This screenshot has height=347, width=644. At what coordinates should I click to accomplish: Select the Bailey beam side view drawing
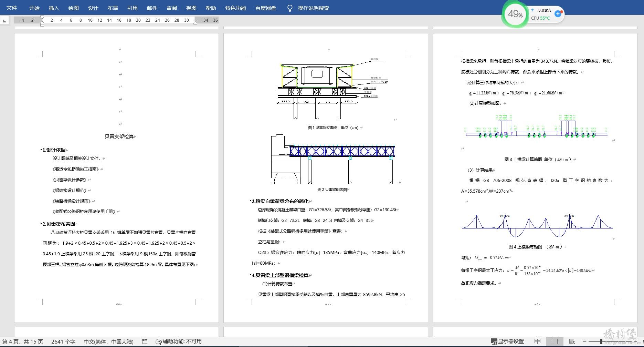[x=332, y=159]
